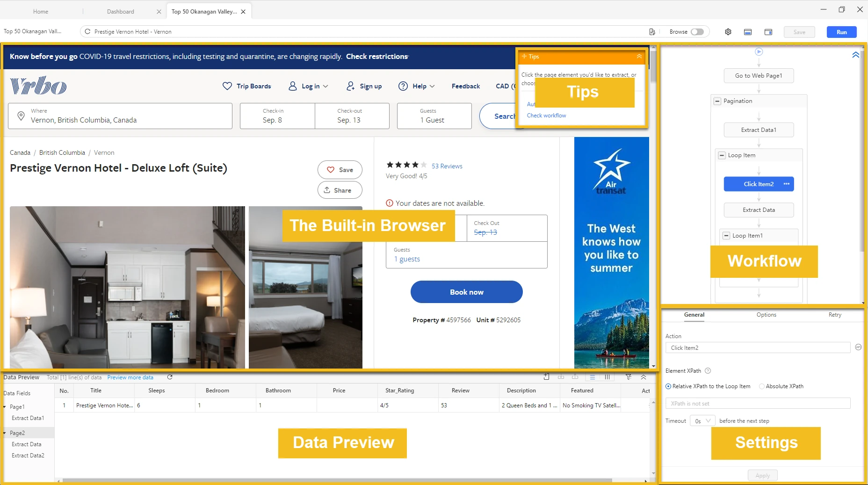Refresh data preview with the circular arrow icon
The width and height of the screenshot is (868, 485).
[170, 377]
